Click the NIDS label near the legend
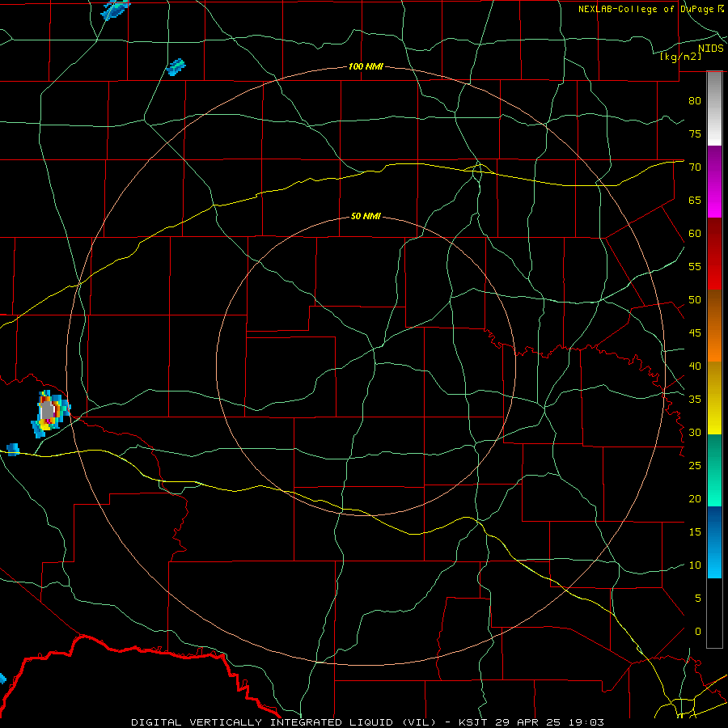 coord(710,49)
